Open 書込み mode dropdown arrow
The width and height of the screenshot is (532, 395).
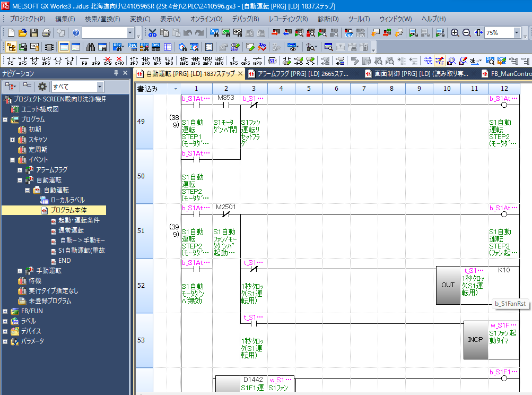tap(176, 89)
